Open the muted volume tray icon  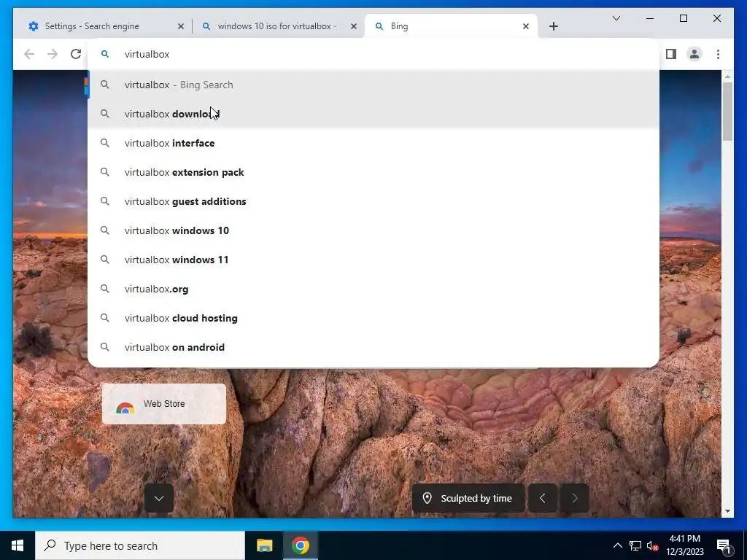tap(653, 545)
